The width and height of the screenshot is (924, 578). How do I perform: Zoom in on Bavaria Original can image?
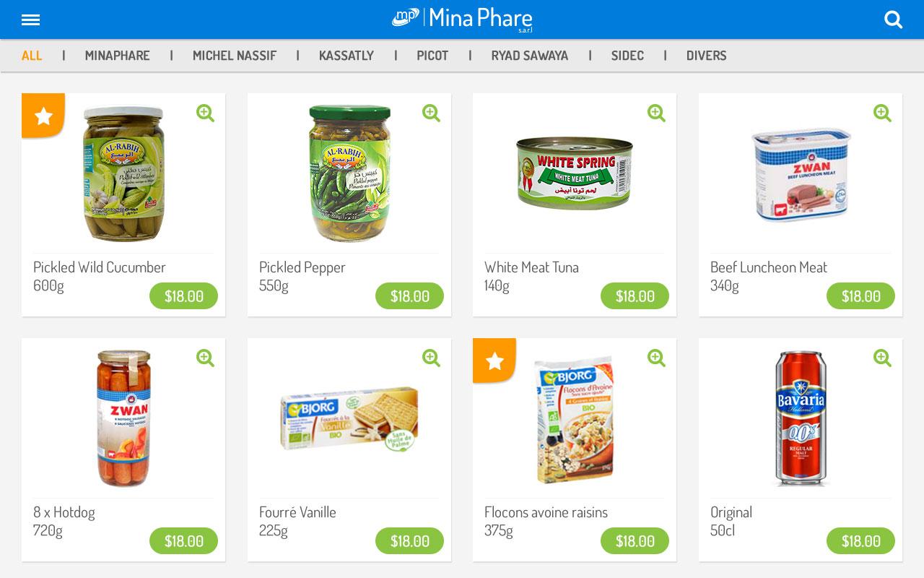click(x=883, y=358)
